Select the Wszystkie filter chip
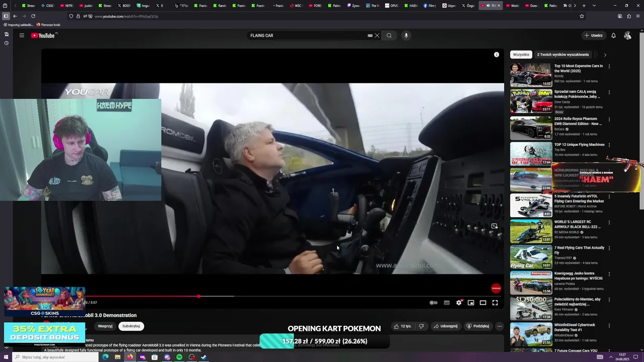The height and width of the screenshot is (362, 644). 521,55
